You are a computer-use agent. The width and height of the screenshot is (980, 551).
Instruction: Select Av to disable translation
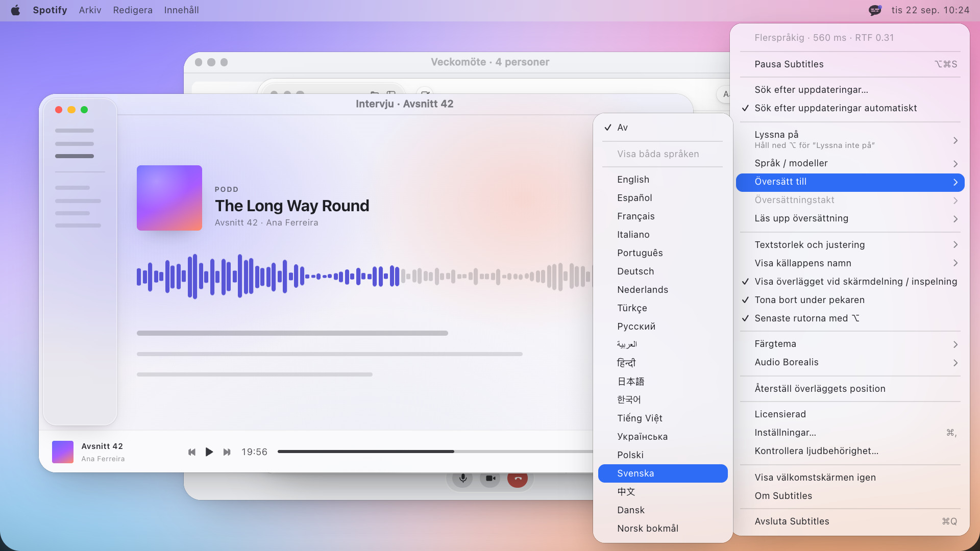click(663, 128)
